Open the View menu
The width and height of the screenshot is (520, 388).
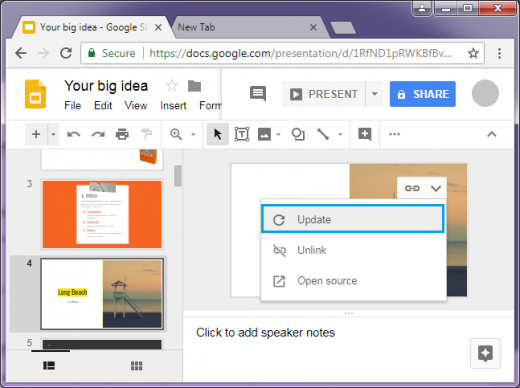tap(136, 106)
